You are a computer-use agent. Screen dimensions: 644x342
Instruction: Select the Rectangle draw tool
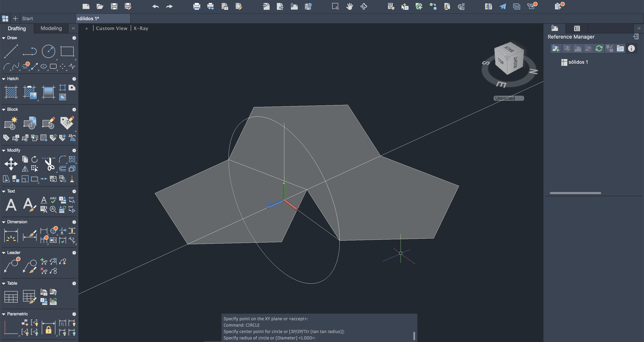tap(67, 51)
